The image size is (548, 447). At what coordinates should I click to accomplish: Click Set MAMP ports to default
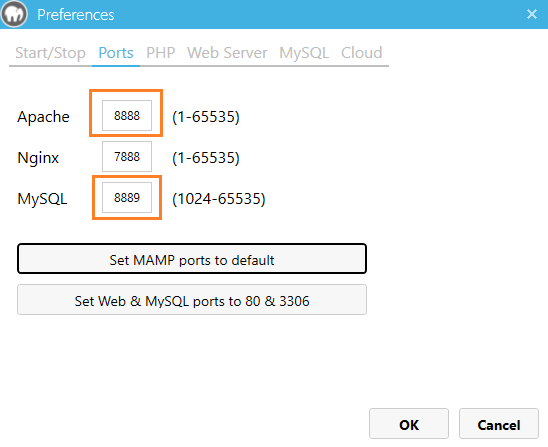pos(192,259)
